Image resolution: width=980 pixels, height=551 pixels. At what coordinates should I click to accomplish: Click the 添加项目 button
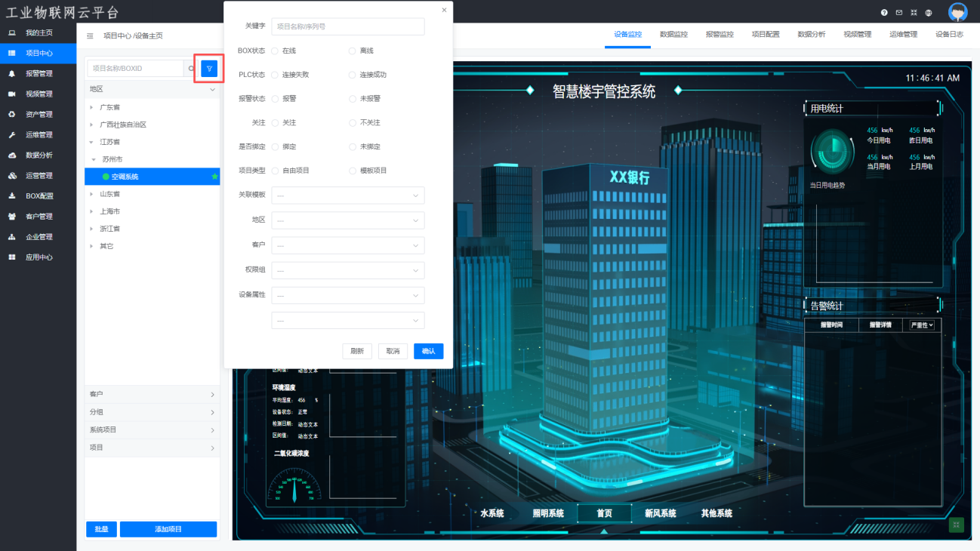point(168,529)
